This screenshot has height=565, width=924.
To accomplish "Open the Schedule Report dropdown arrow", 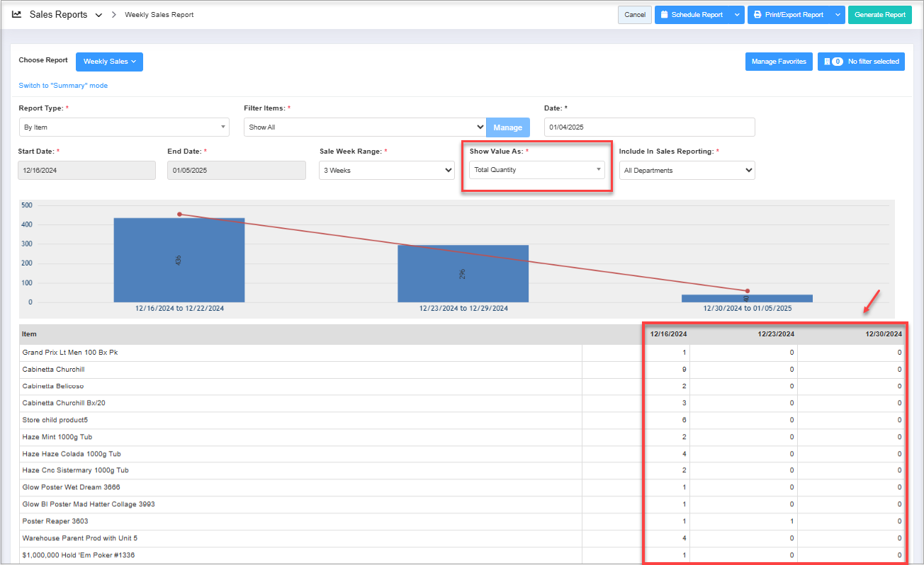I will point(737,15).
